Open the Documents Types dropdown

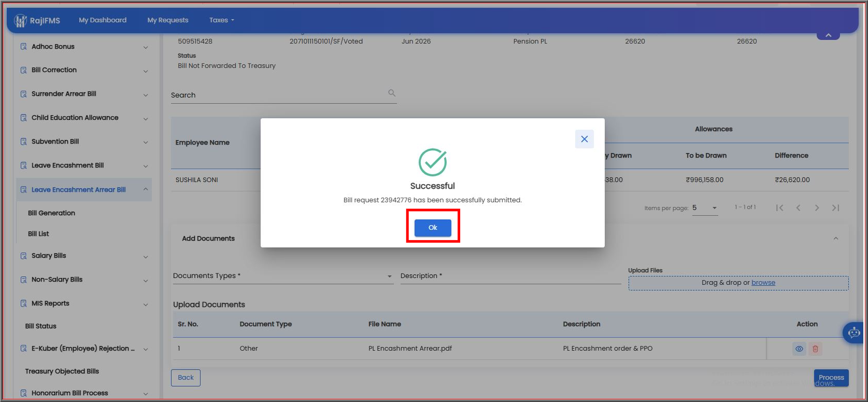click(283, 276)
